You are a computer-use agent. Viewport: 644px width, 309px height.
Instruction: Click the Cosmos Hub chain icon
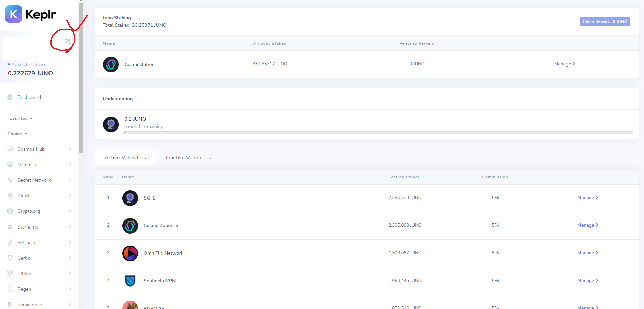tap(10, 149)
